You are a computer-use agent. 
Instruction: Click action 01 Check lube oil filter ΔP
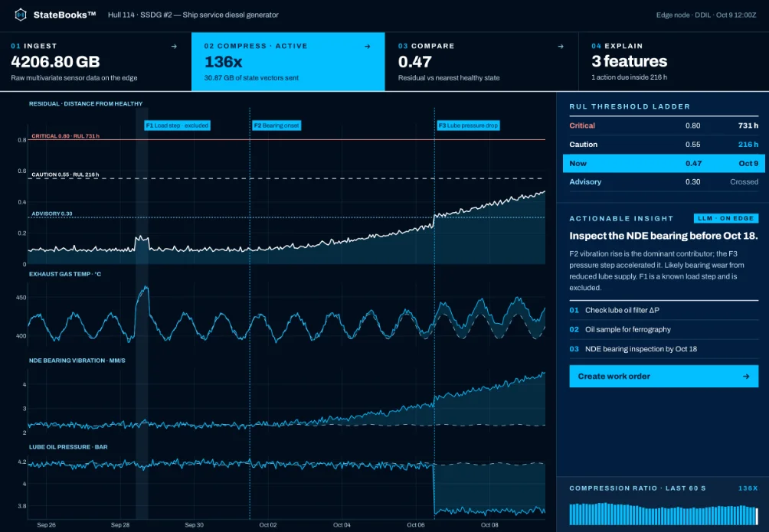click(663, 310)
